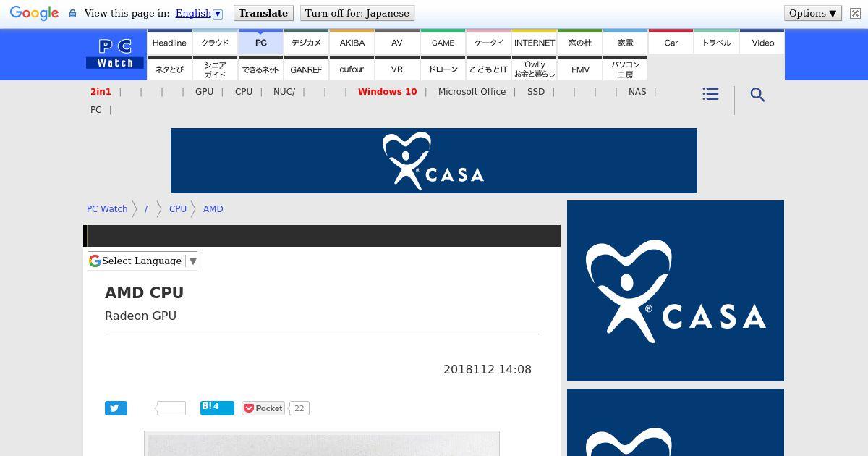Screen dimensions: 868x456
Task: Open the トラベル tab
Action: click(x=717, y=43)
